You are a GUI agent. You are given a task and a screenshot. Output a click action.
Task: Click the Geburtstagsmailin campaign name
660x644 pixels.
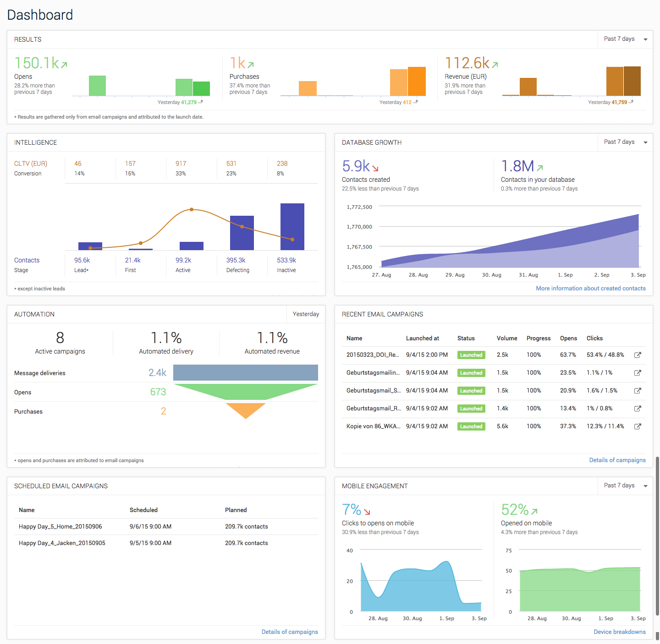pyautogui.click(x=373, y=373)
